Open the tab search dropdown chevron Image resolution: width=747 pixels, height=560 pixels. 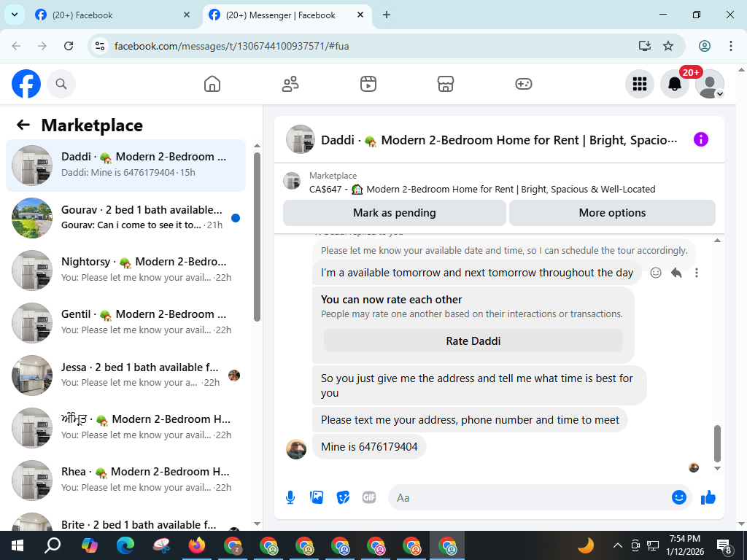[x=15, y=15]
